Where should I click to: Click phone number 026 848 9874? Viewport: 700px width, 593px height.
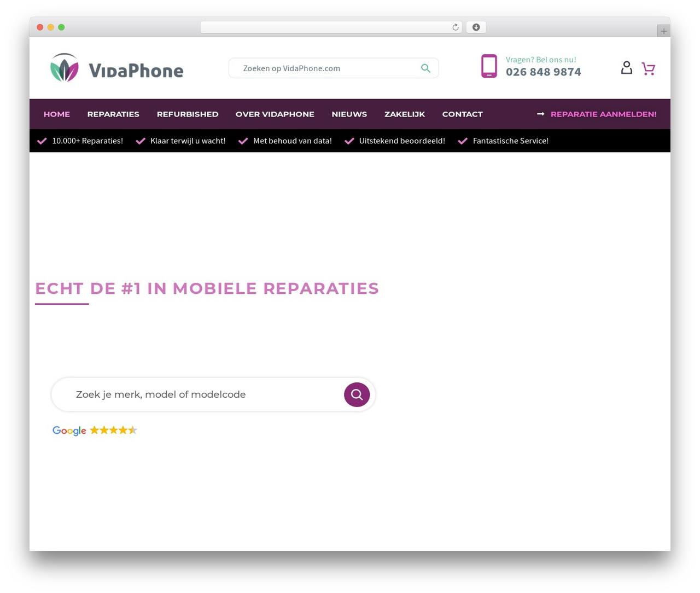coord(544,72)
